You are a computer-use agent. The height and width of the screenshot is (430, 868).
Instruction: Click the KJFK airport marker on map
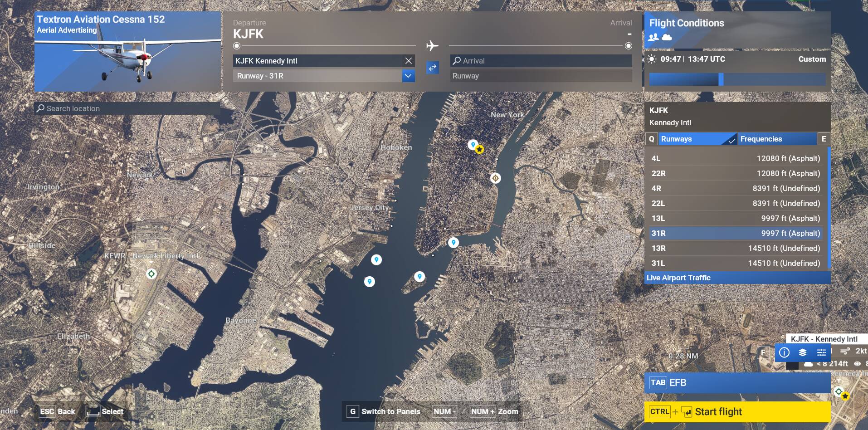[x=839, y=391]
